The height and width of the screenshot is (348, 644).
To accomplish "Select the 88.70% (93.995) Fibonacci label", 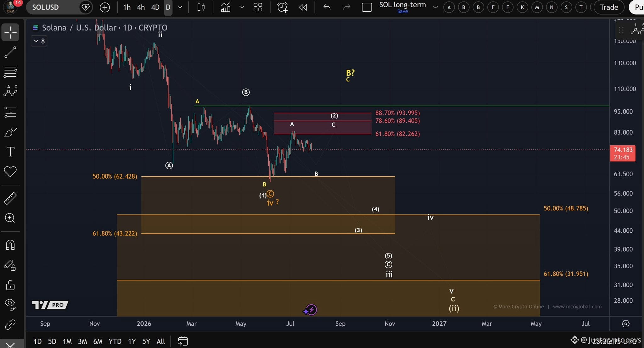I will (x=398, y=113).
